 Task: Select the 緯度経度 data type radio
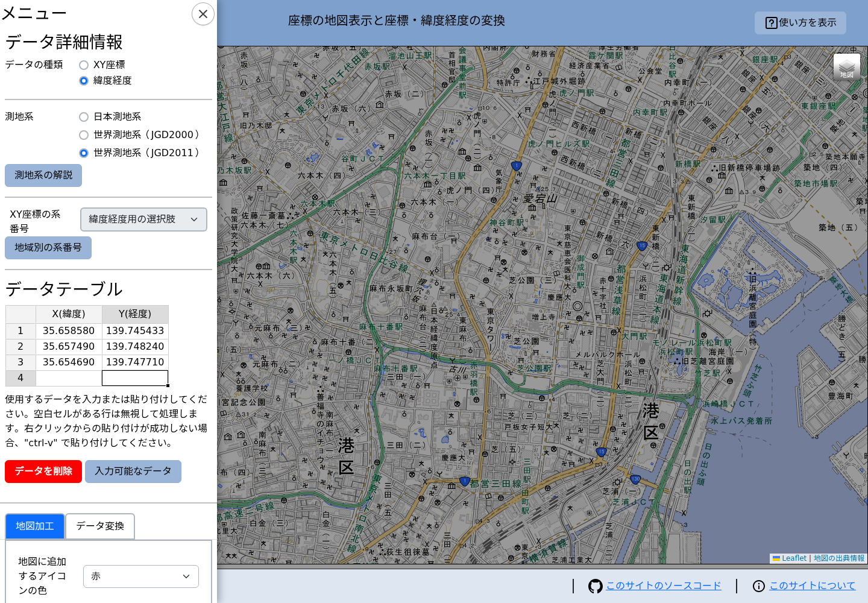84,81
